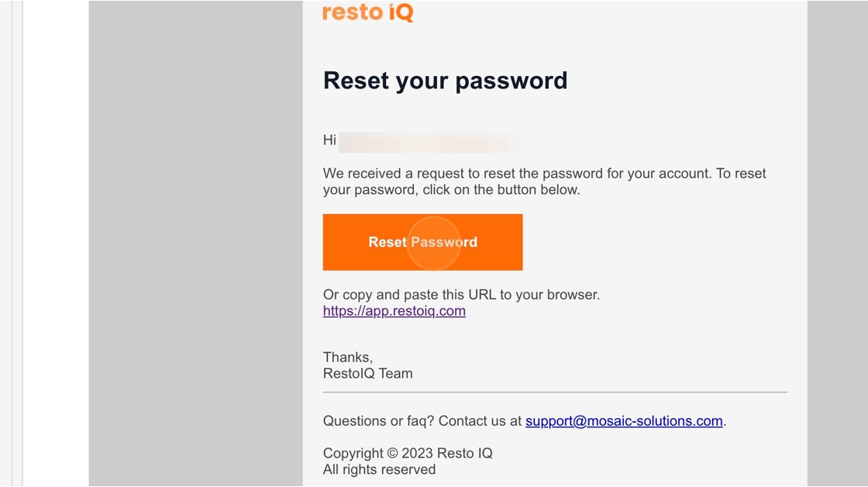Open the https://app.restoiq.com link
The width and height of the screenshot is (868, 487).
click(394, 311)
